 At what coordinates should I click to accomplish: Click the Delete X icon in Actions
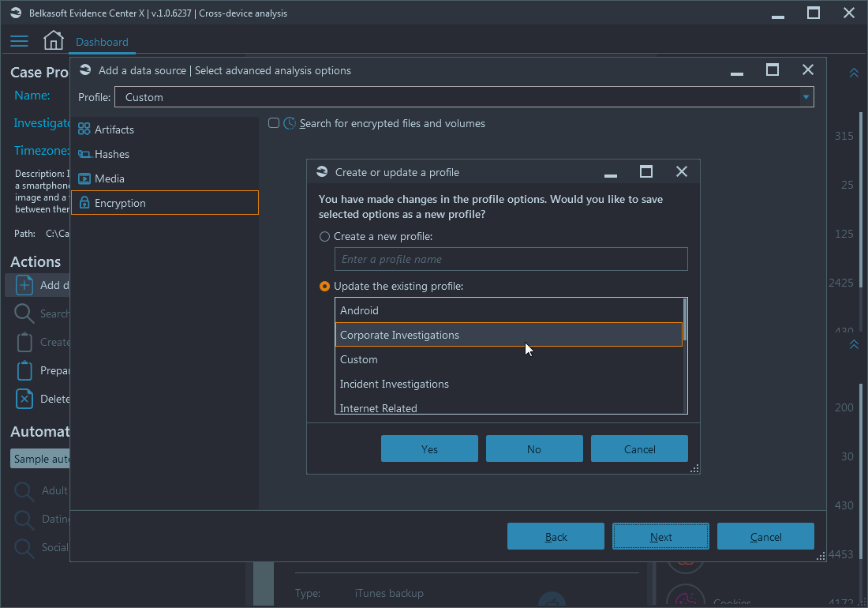24,399
